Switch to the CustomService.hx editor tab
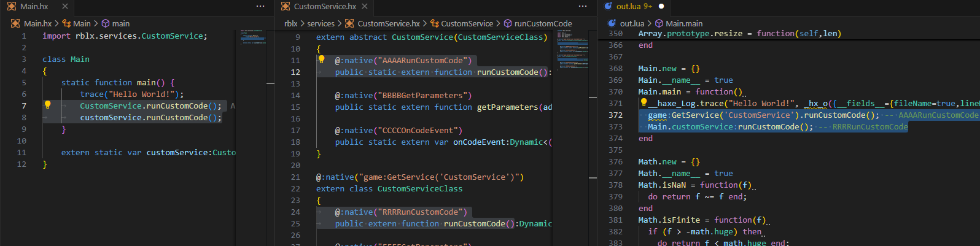 (x=324, y=6)
